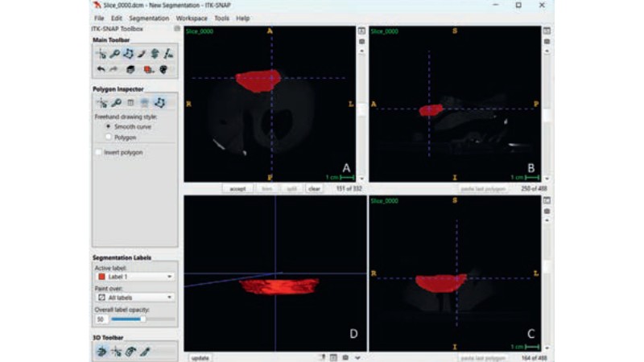Screen dimensions: 644x362
Task: Detach the ITK-SNAP Toolbox panel
Action: coord(177,29)
